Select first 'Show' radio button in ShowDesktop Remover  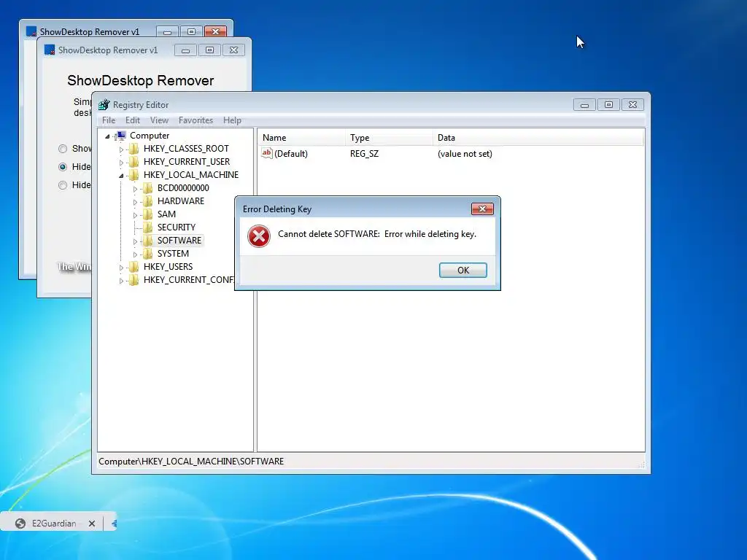pos(63,149)
